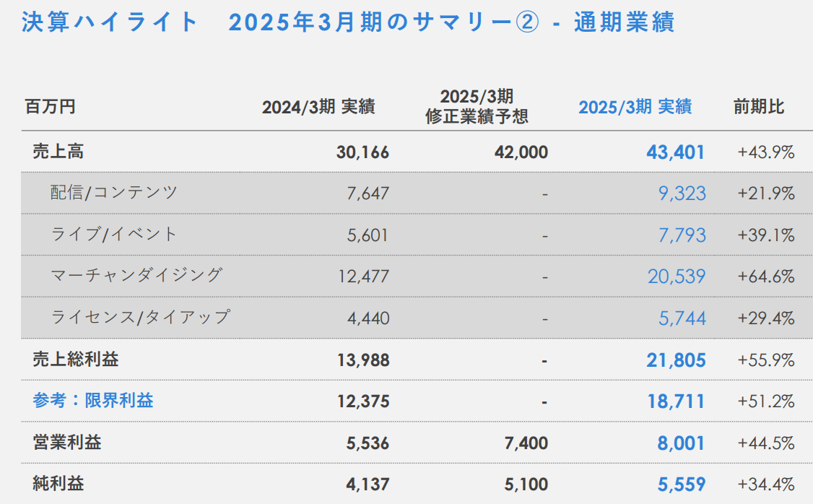Click the slide title 決算ハイライト
The image size is (813, 504).
point(110,22)
